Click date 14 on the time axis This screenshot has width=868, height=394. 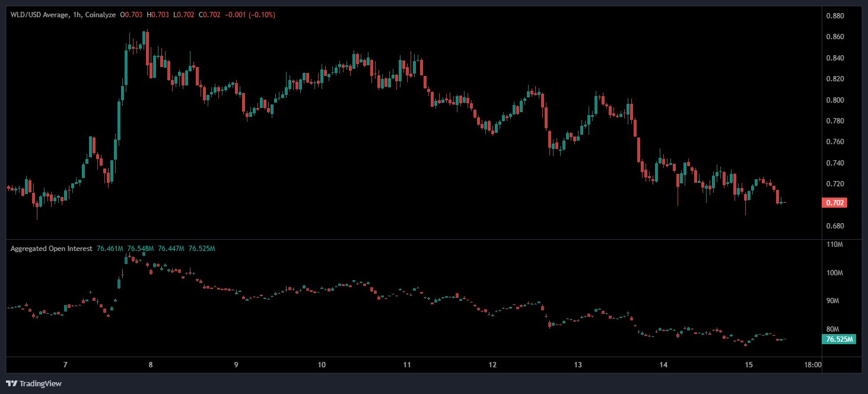(663, 364)
